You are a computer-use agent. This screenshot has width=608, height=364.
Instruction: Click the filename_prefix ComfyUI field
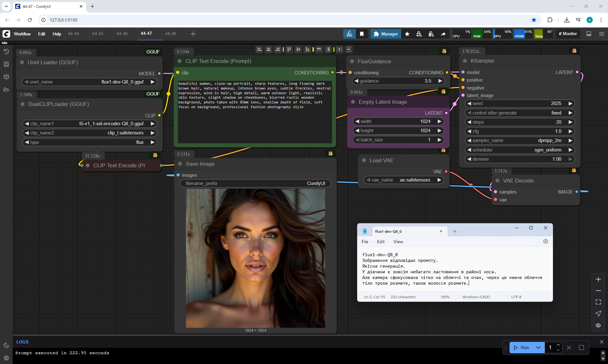255,183
